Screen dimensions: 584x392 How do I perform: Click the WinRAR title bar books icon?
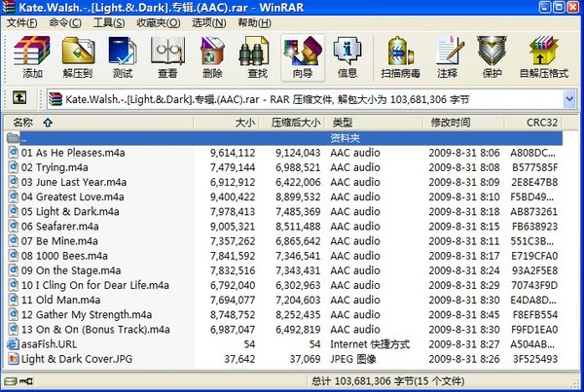coord(8,7)
